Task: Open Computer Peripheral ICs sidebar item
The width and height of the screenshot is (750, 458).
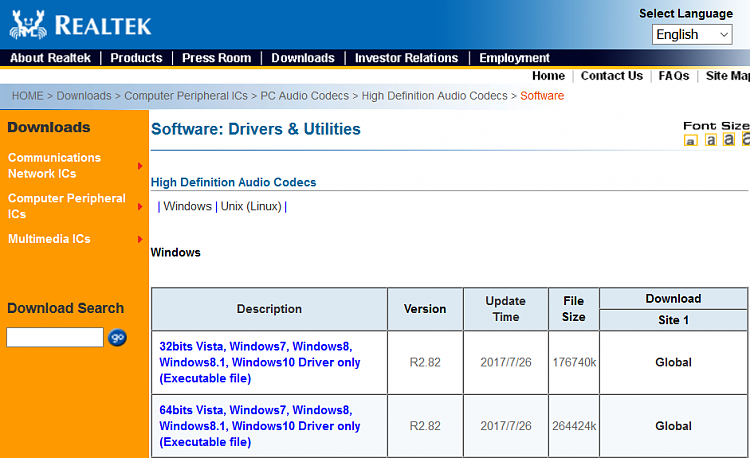Action: pos(66,206)
